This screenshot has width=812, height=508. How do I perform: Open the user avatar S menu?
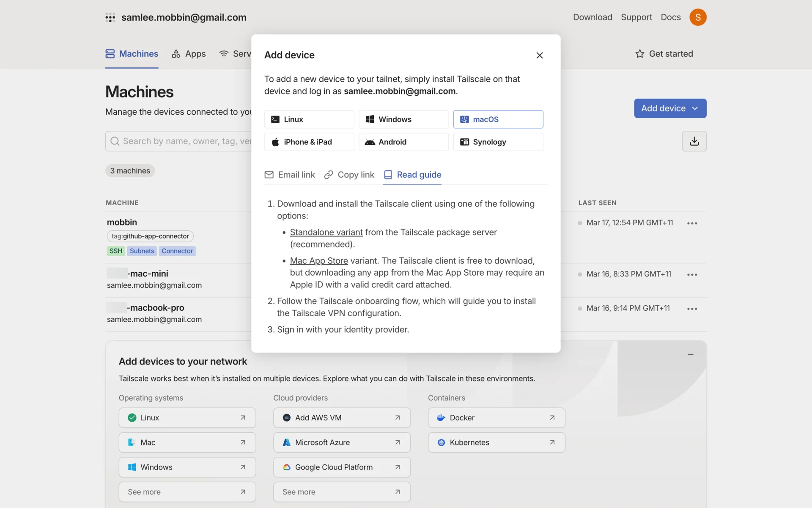697,17
